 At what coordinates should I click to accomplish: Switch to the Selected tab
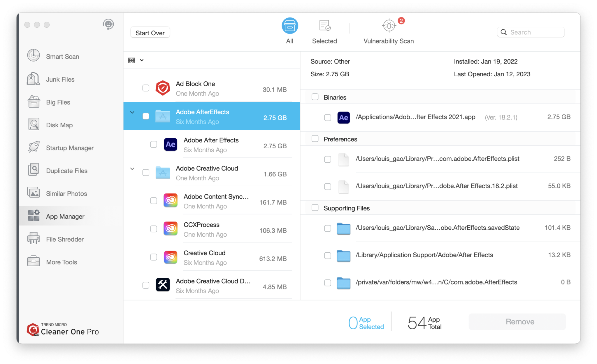(x=324, y=31)
